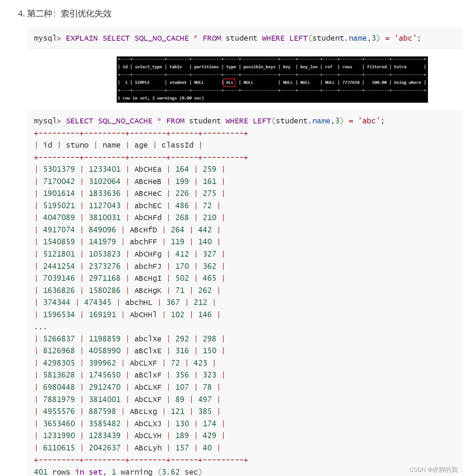
Task: Click stuno value 2971168
Action: point(104,278)
